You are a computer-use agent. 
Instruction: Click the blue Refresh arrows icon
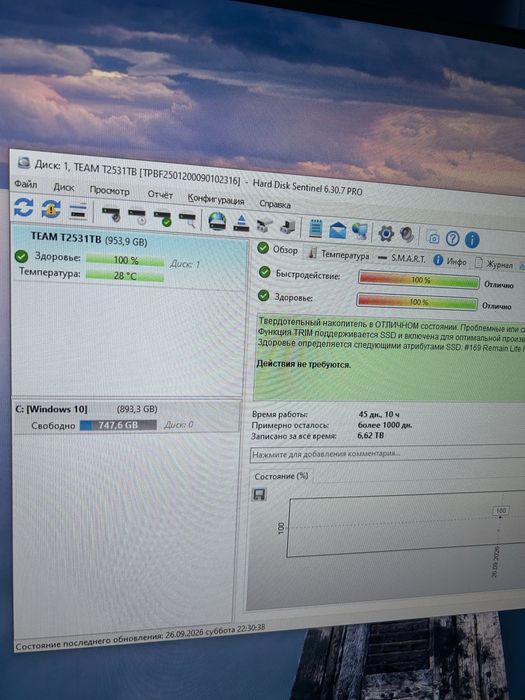[x=23, y=207]
